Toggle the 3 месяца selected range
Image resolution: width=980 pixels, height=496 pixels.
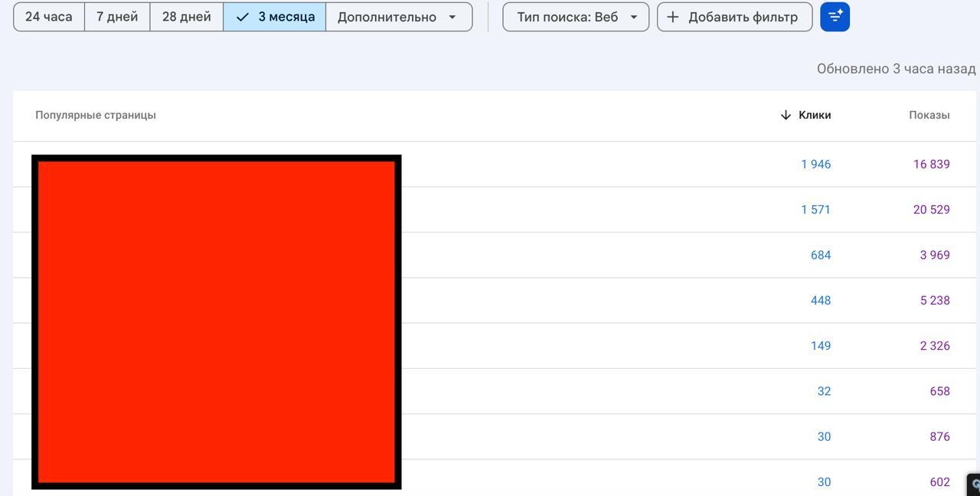point(275,17)
